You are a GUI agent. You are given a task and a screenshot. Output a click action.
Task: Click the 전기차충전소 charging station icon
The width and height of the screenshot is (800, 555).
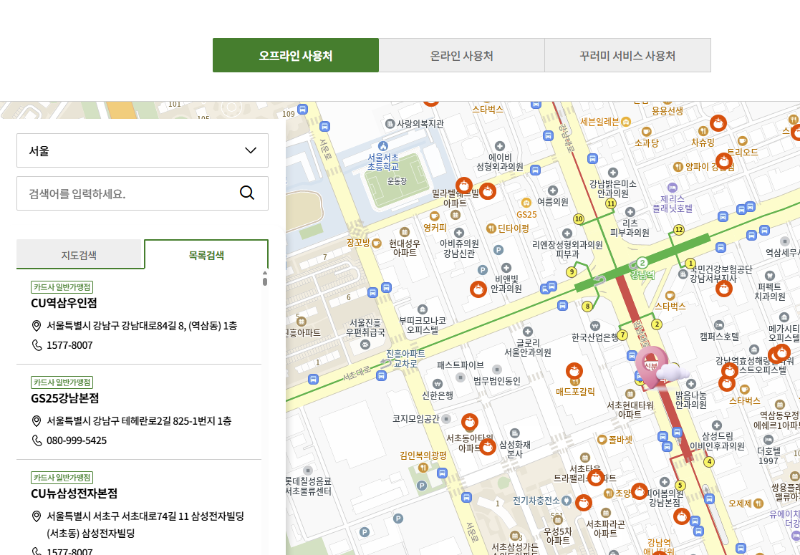[x=566, y=500]
